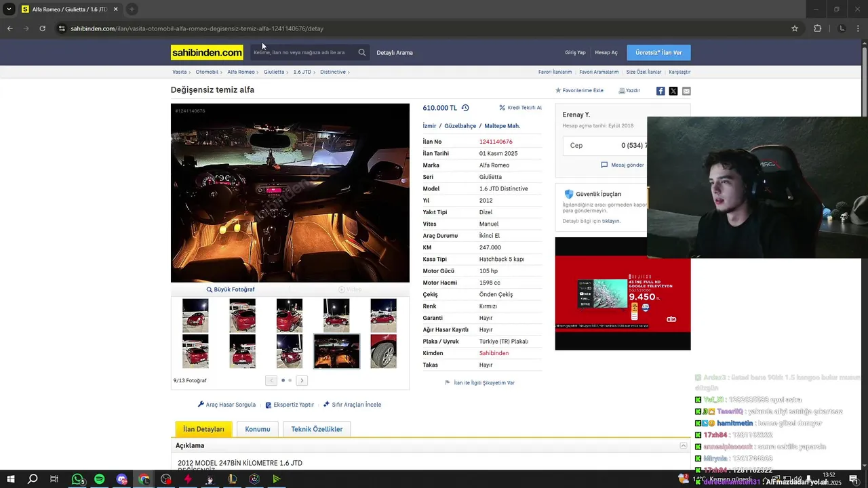Report listing via İlan ile İlgili Şikayetim Var
The width and height of the screenshot is (868, 488).
pyautogui.click(x=479, y=383)
